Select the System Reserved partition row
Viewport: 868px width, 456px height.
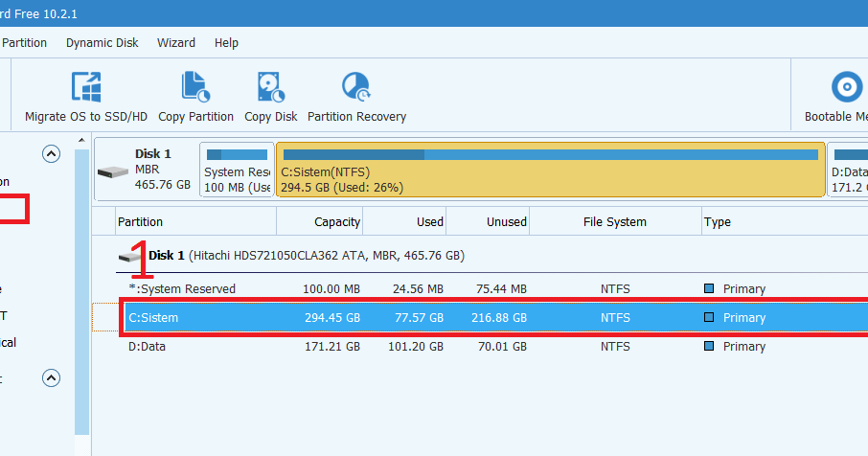point(383,288)
